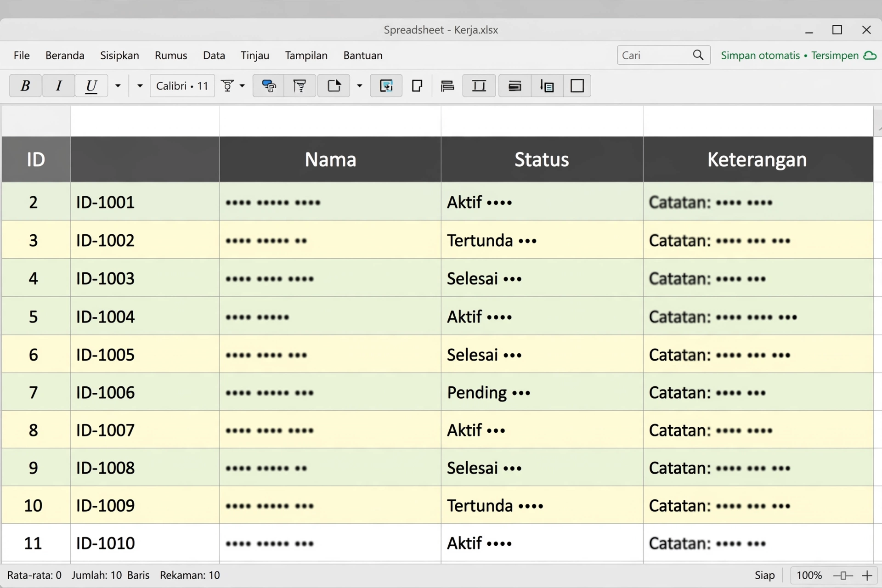Click Simpan otomatis Tersimpen status

pyautogui.click(x=790, y=56)
